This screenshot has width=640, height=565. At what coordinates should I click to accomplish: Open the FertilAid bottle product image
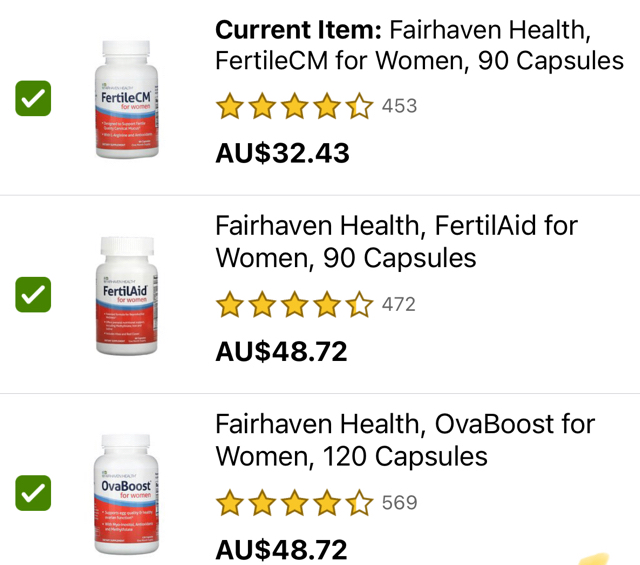tap(127, 296)
